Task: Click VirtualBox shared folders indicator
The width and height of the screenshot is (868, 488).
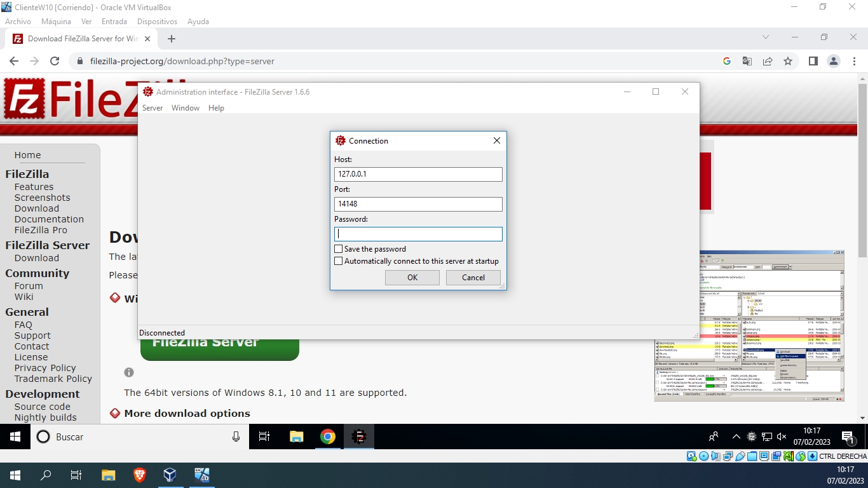Action: [752, 456]
